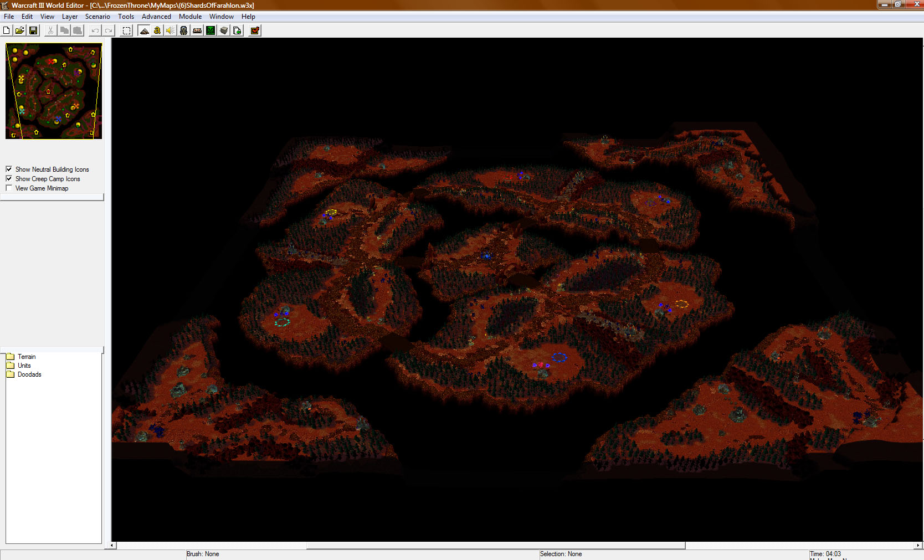
Task: Click the Undo arrow icon
Action: click(95, 30)
